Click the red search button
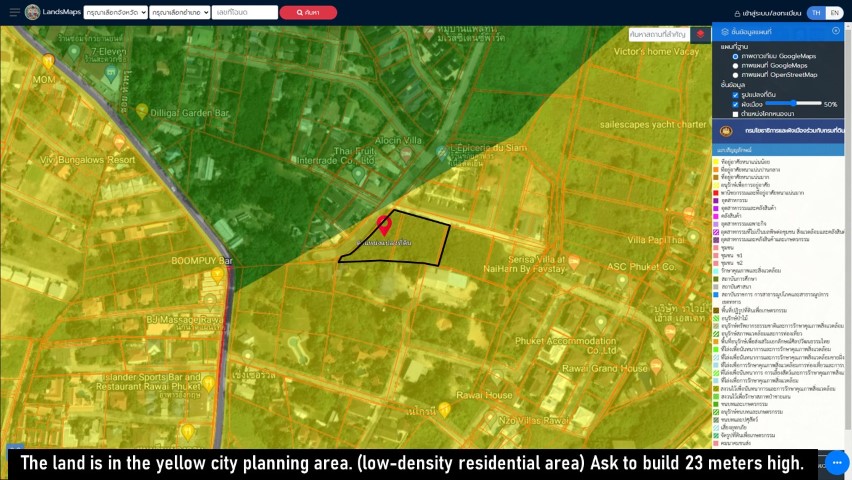852x480 pixels. (308, 13)
